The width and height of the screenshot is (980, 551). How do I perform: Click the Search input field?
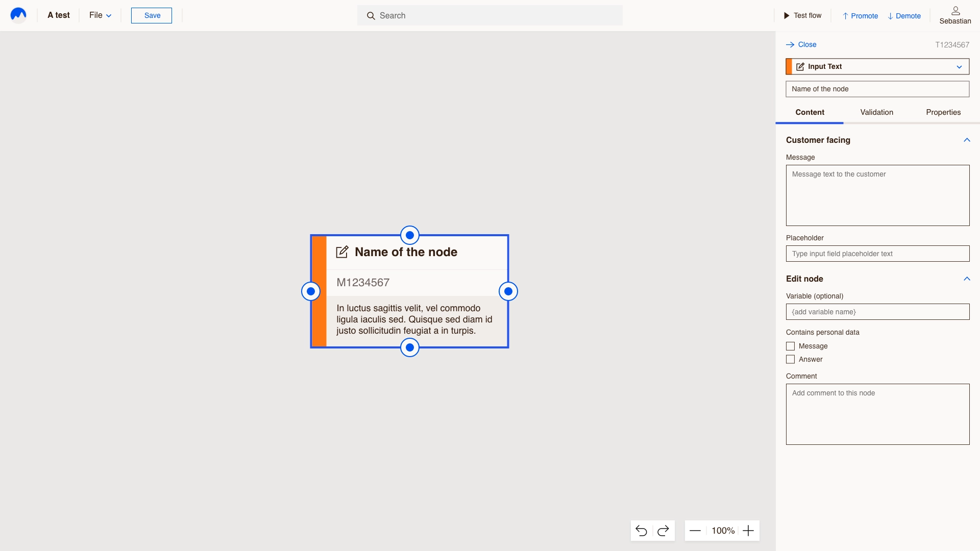(490, 15)
